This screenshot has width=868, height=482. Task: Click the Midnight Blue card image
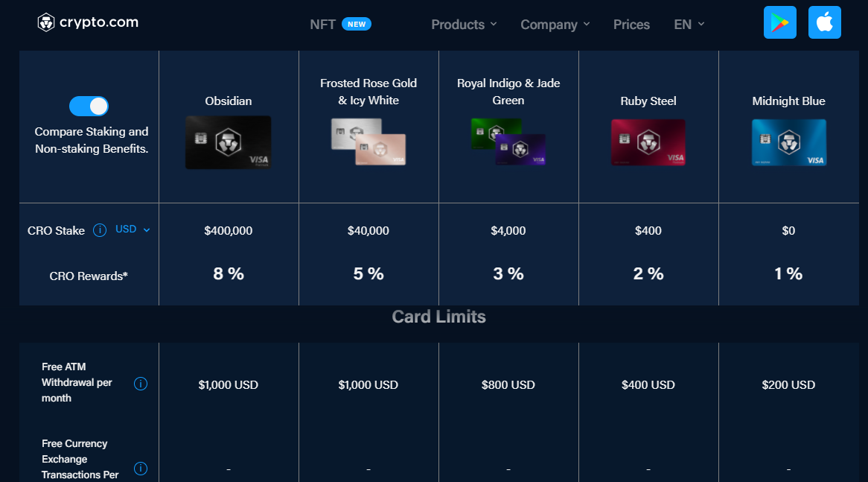[788, 142]
